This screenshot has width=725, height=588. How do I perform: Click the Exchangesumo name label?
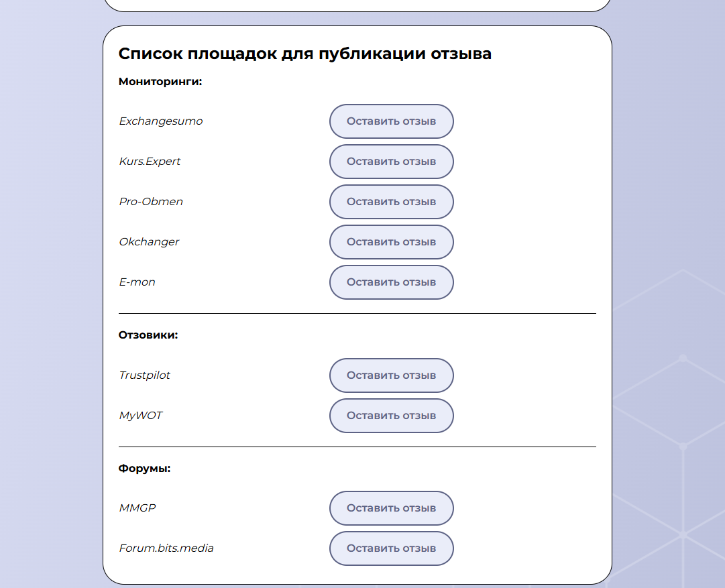tap(160, 121)
